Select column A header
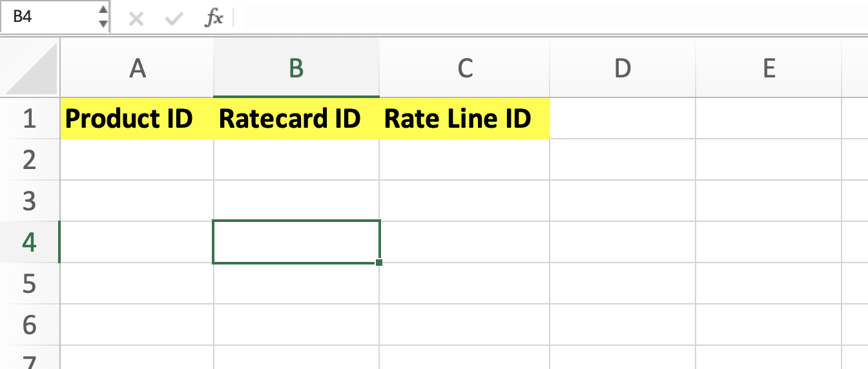This screenshot has height=369, width=868. coord(137,68)
